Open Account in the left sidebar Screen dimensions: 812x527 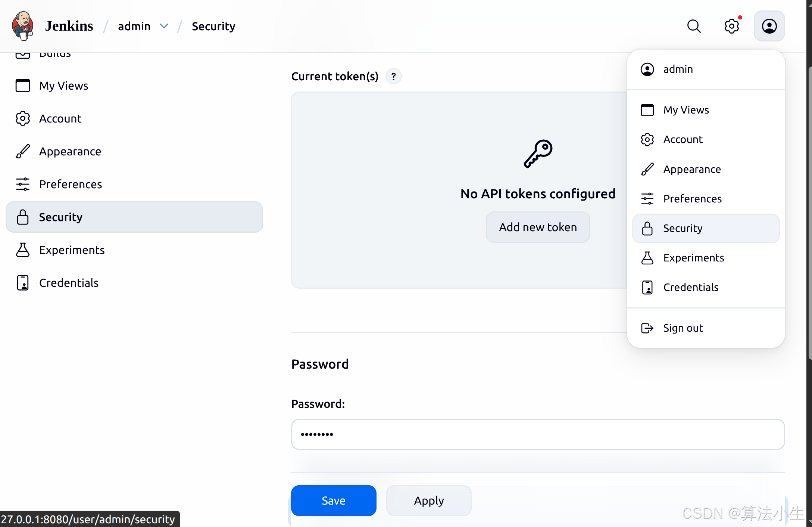pos(60,118)
